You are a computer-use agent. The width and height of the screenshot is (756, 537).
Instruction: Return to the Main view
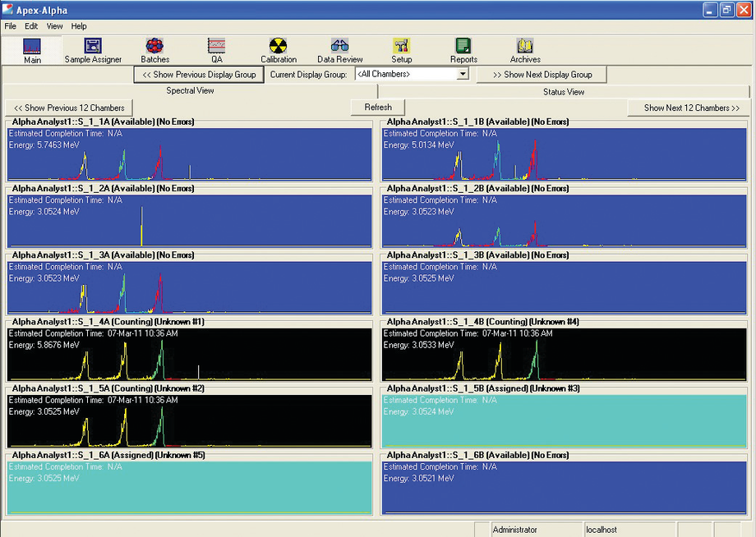[x=33, y=49]
